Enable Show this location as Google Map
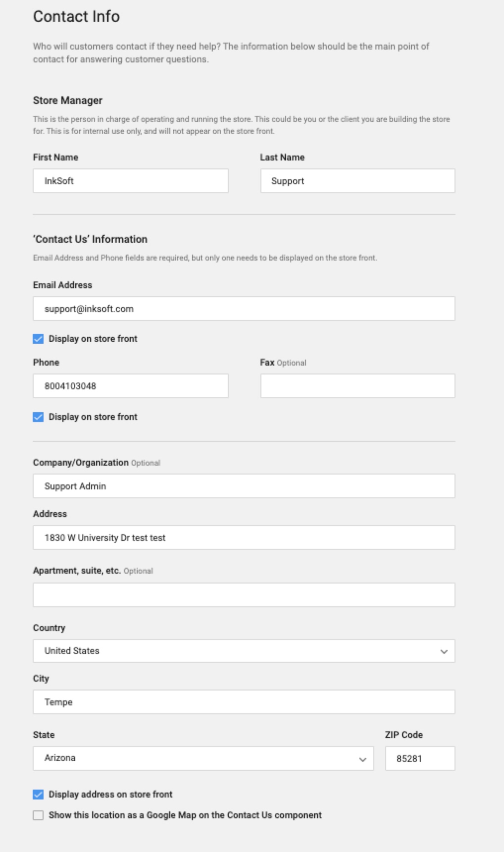 [38, 815]
